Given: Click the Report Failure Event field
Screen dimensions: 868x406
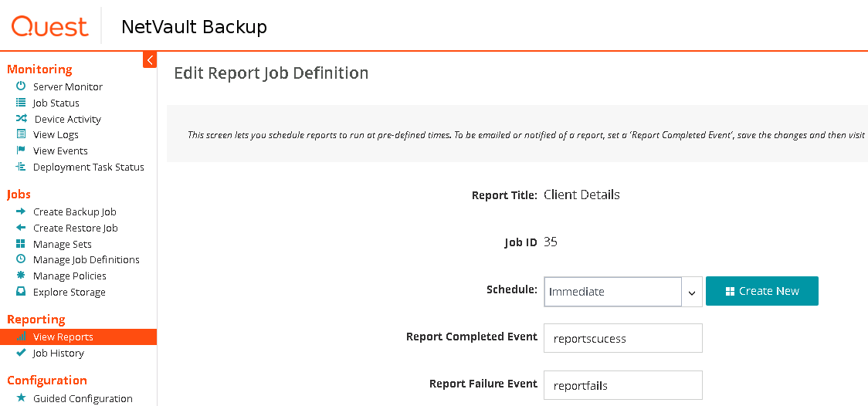Looking at the screenshot, I should coord(622,385).
